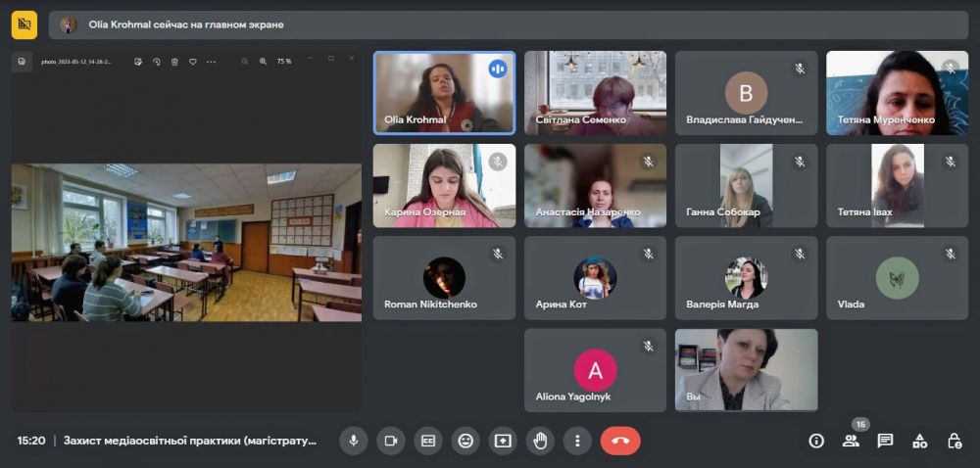Toggle the microphone in the call bar

(354, 441)
